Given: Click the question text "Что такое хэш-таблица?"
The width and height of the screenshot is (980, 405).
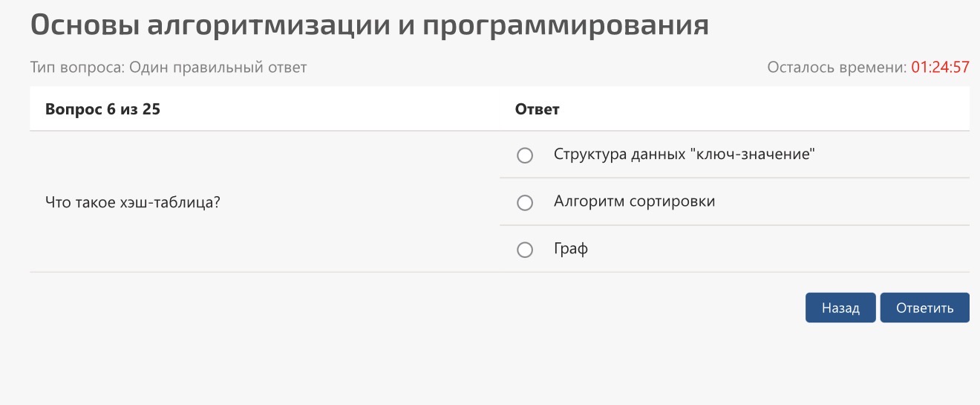Looking at the screenshot, I should [x=133, y=202].
